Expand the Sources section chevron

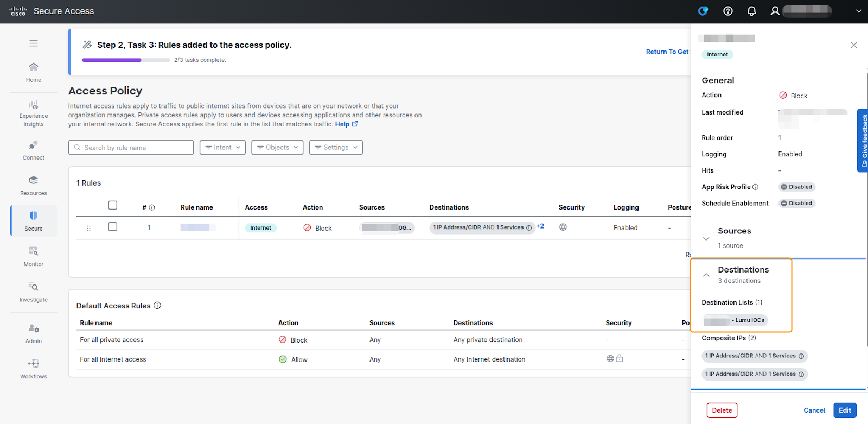click(x=706, y=238)
